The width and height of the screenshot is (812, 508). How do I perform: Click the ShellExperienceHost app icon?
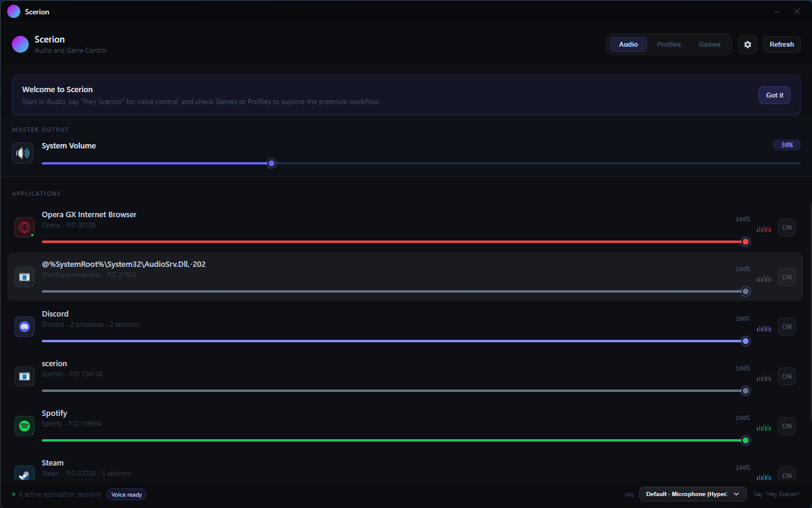25,277
